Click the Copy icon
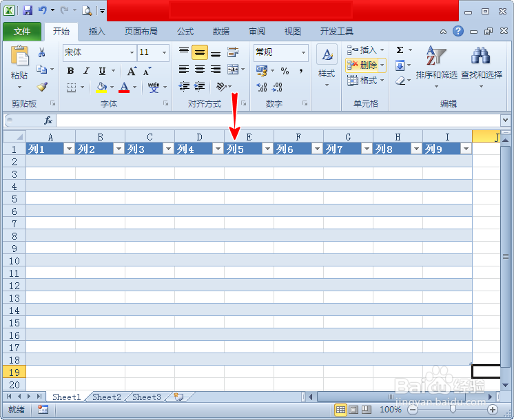This screenshot has width=514, height=420. (x=41, y=69)
